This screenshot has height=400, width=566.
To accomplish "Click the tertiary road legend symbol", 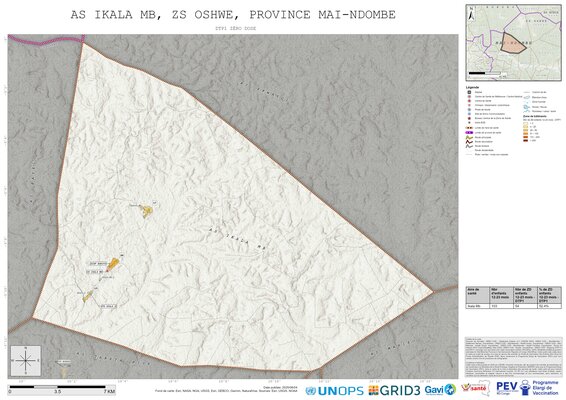I will pyautogui.click(x=469, y=146).
